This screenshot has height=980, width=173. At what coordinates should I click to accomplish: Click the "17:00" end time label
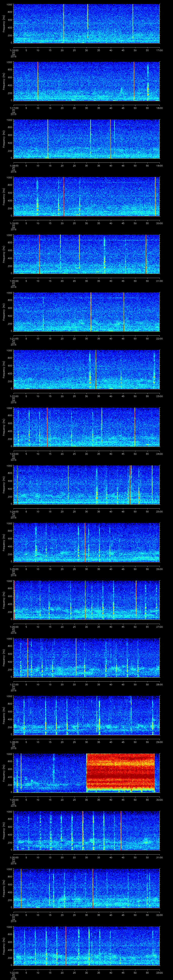160,50
